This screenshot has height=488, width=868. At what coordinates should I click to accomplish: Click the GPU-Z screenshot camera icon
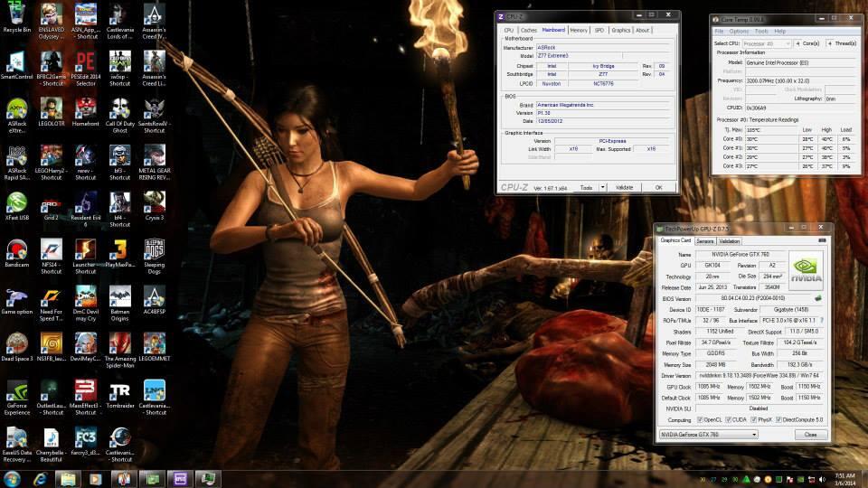pos(822,240)
